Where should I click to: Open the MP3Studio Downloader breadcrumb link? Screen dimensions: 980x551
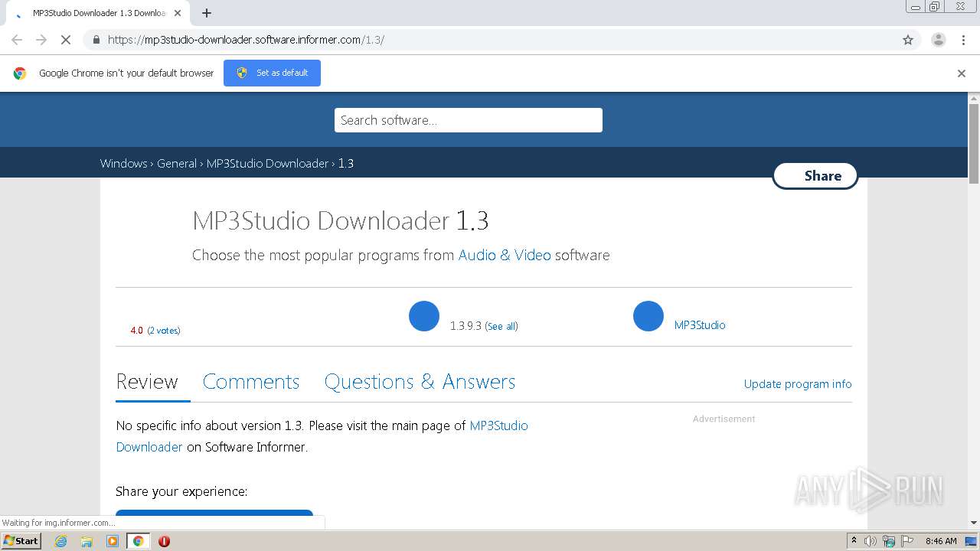(x=267, y=163)
